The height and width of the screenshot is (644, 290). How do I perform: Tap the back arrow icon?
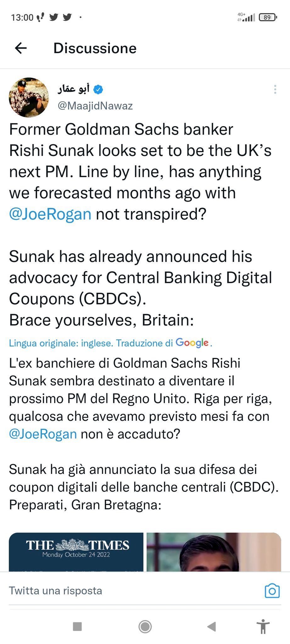coord(21,48)
